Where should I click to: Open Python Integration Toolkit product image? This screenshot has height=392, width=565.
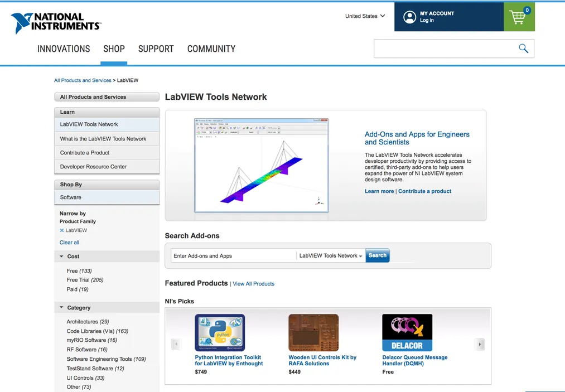(220, 332)
